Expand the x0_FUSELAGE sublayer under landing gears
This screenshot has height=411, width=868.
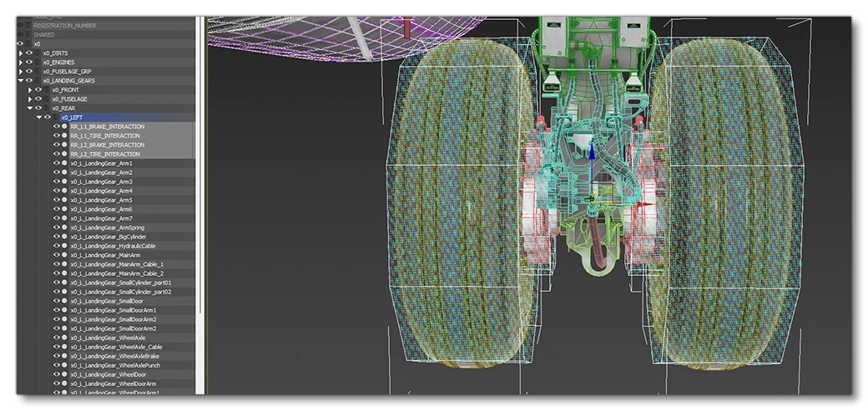click(x=30, y=99)
